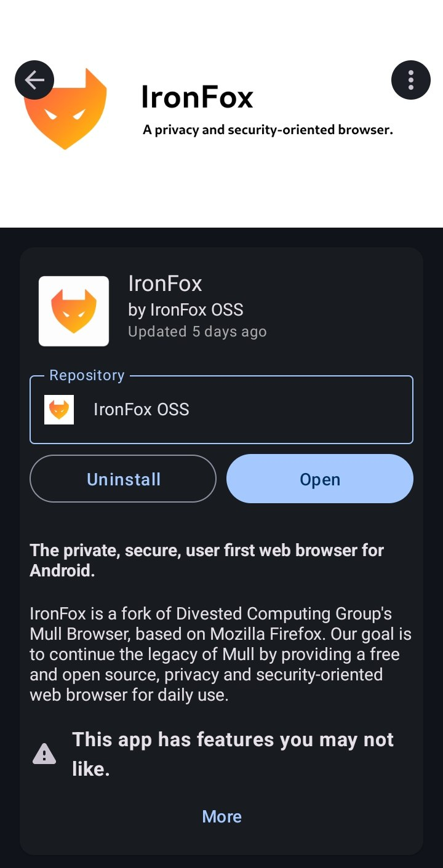443x868 pixels.
Task: Open the Repository selector box
Action: [221, 409]
